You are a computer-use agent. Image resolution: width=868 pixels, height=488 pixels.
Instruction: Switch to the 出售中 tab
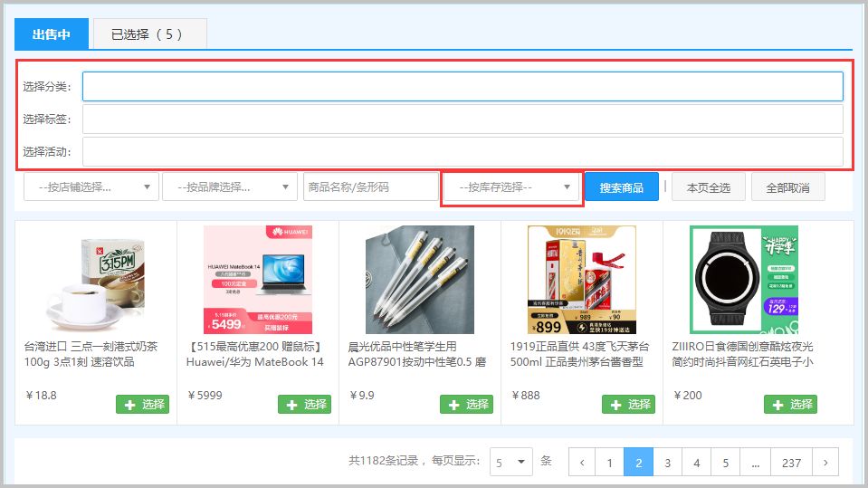52,33
